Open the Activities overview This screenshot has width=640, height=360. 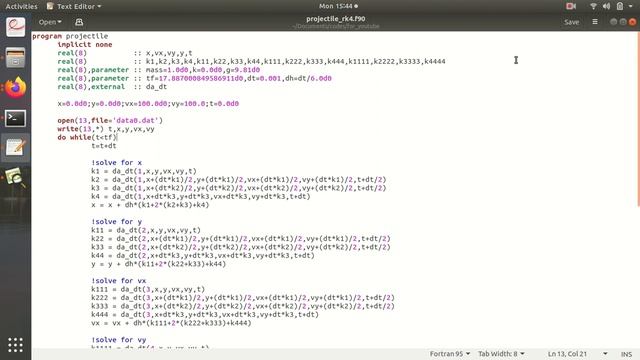pyautogui.click(x=21, y=7)
